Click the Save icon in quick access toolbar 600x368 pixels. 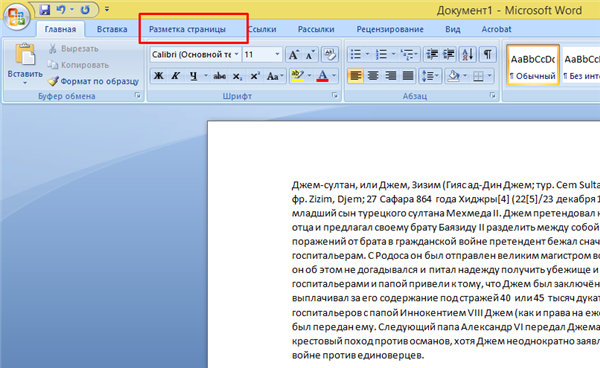[45, 10]
